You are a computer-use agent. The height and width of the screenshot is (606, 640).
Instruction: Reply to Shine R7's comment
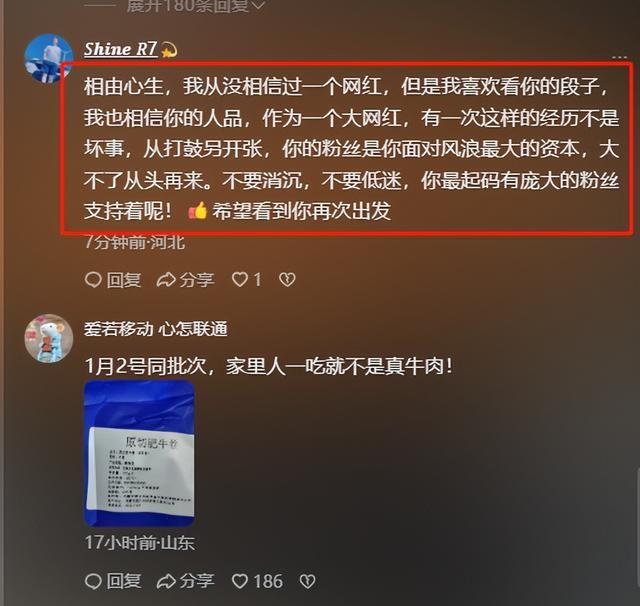pos(113,280)
